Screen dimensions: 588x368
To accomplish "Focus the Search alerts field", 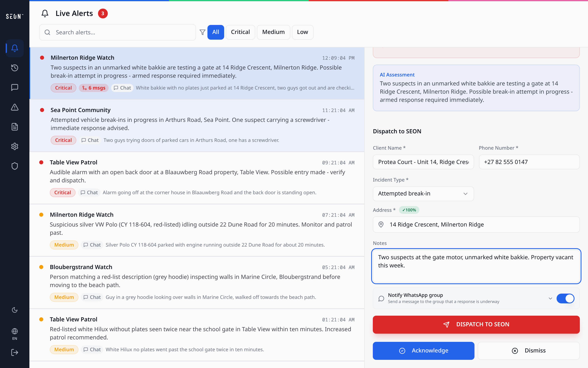I will (118, 32).
